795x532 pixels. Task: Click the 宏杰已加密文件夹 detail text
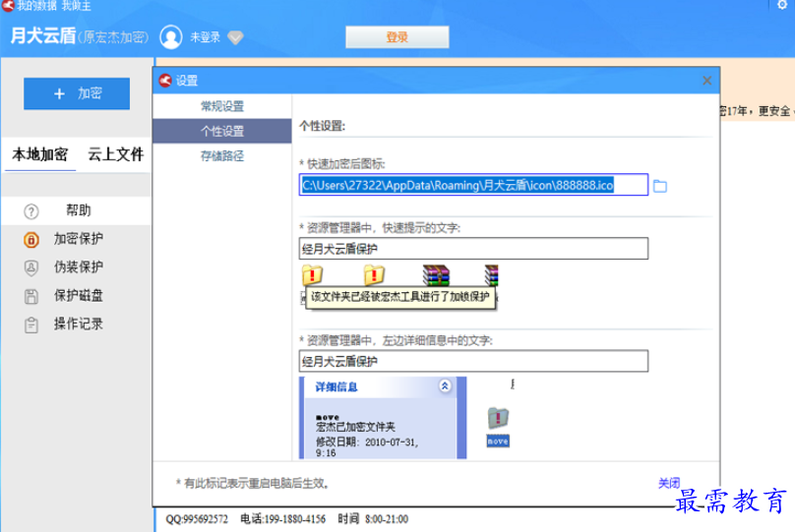pos(355,427)
